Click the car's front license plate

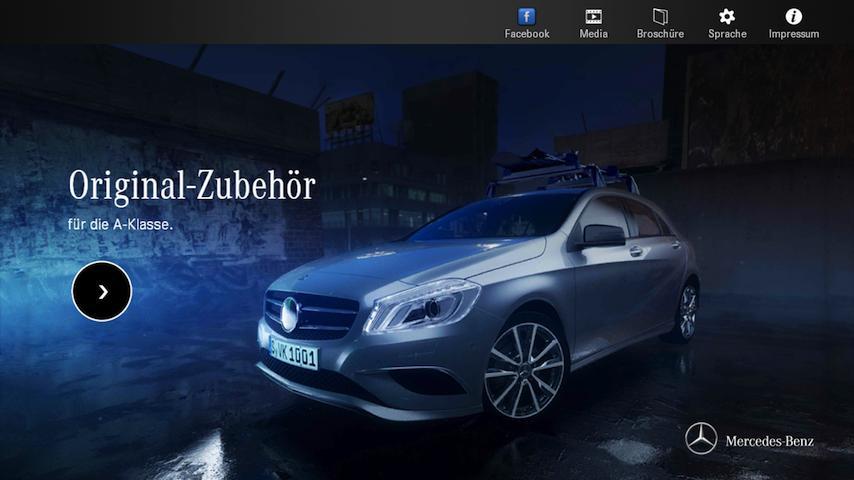(293, 351)
